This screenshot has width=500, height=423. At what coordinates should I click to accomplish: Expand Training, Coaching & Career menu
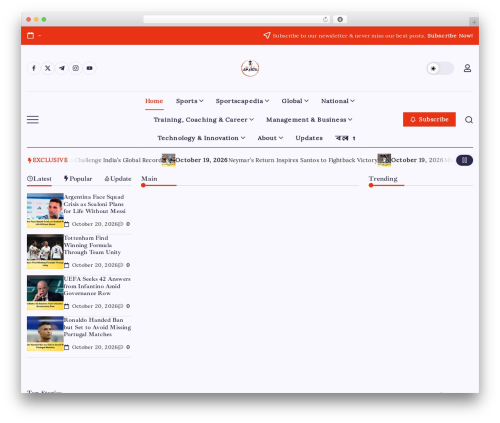click(204, 120)
